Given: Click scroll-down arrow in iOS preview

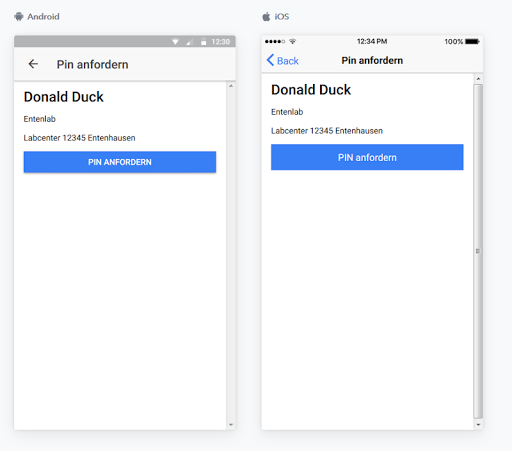Looking at the screenshot, I should tap(478, 425).
